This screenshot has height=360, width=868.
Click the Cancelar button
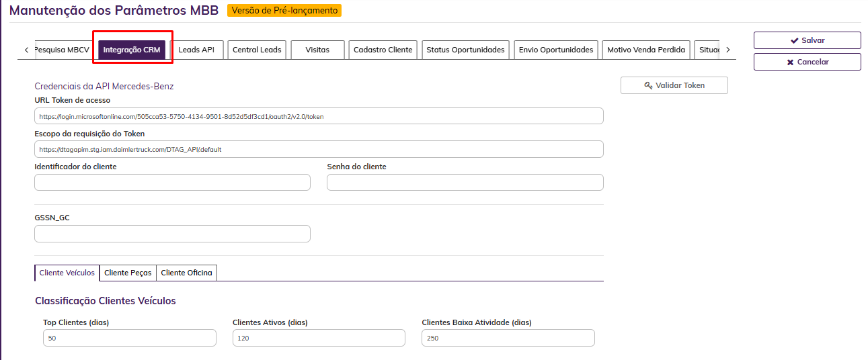(x=807, y=62)
